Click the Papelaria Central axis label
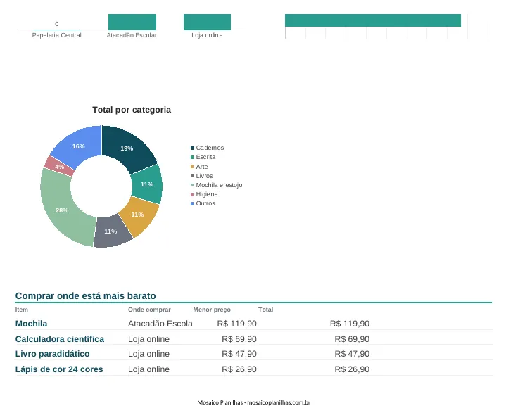Screen dimensions: 506x420 (x=56, y=35)
